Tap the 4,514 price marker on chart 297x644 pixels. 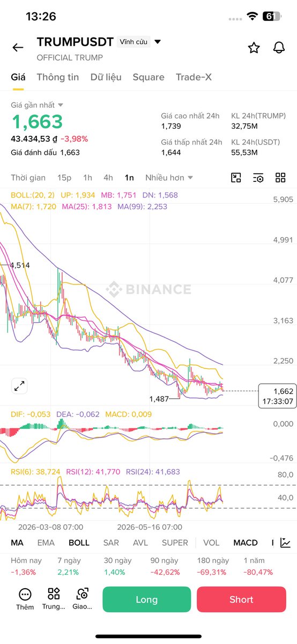[20, 265]
